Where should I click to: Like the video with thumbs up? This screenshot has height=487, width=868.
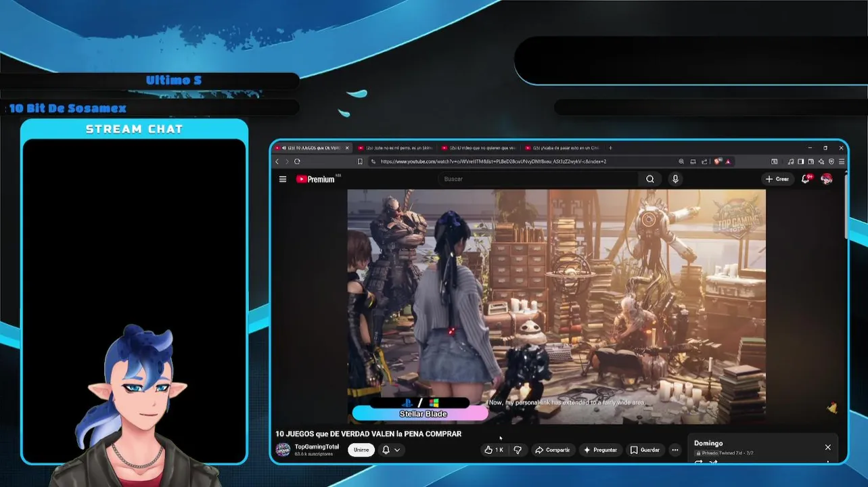(494, 450)
